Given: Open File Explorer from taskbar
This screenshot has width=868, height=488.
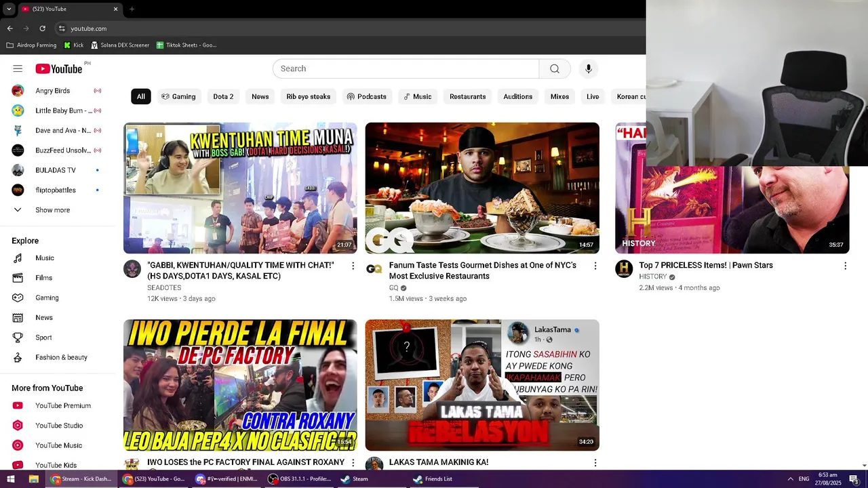Looking at the screenshot, I should point(33,479).
